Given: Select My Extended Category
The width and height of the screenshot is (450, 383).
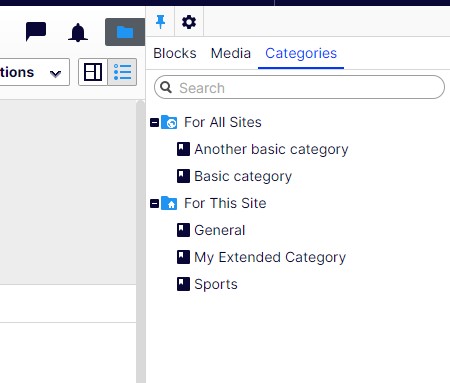Looking at the screenshot, I should coord(270,257).
